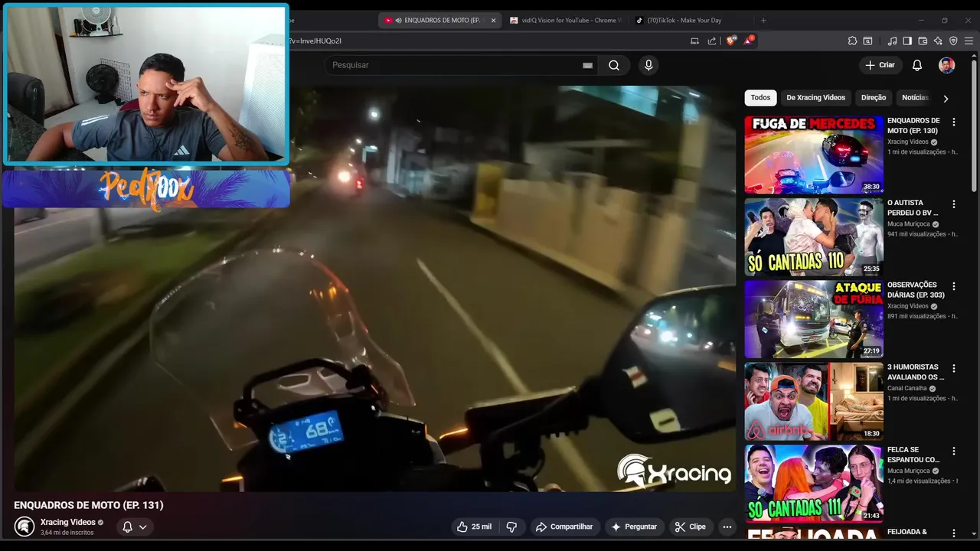Viewport: 980px width, 551px height.
Task: Select the Direção filter chip
Action: pyautogui.click(x=874, y=98)
